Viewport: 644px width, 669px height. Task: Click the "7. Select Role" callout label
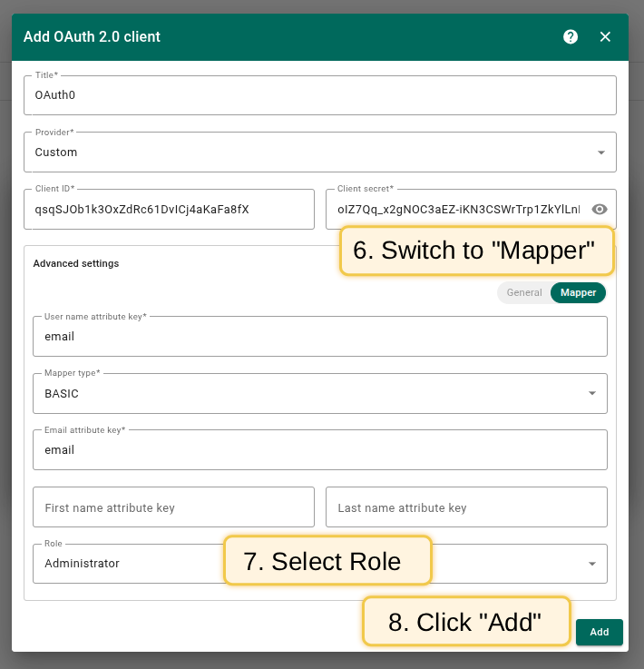(327, 561)
